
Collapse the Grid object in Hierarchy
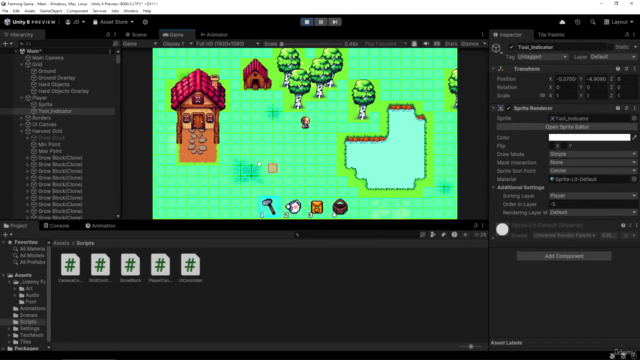pyautogui.click(x=22, y=64)
